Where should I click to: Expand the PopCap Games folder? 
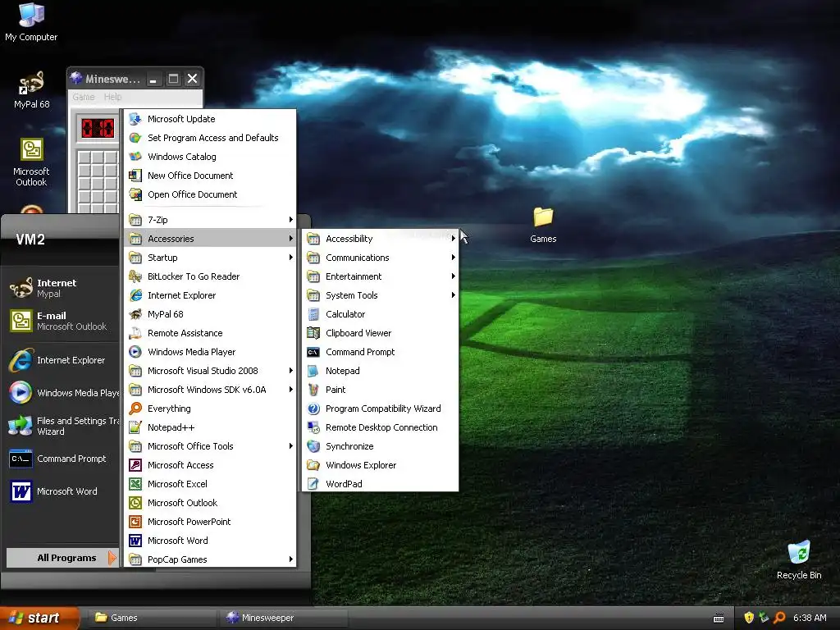[x=210, y=559]
